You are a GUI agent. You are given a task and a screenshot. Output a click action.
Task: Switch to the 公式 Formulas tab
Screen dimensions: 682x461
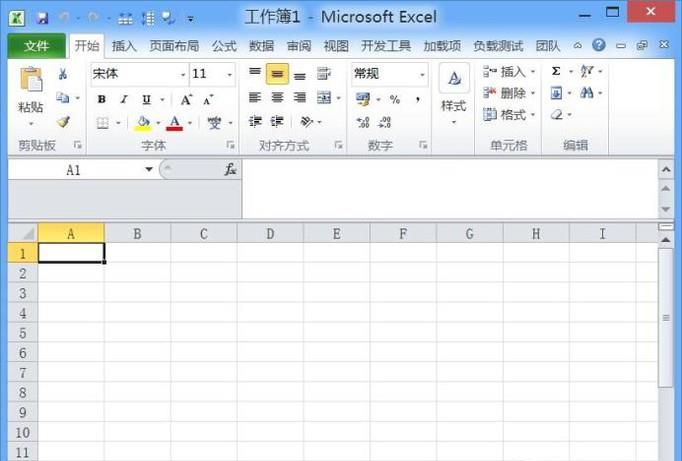tap(224, 46)
